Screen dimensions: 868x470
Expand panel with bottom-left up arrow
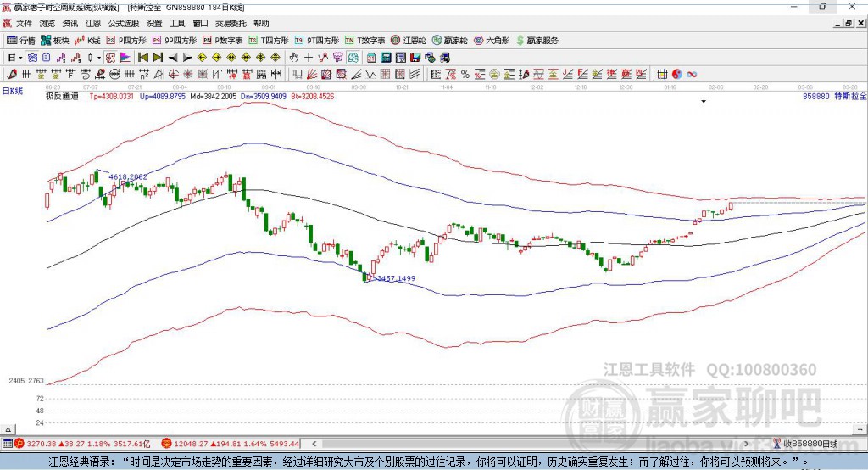[8, 429]
